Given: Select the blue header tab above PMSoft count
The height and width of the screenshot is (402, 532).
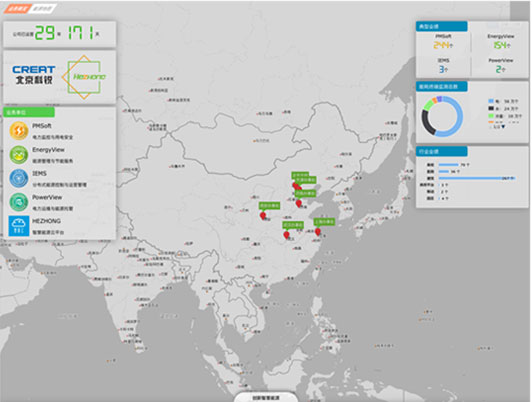Looking at the screenshot, I should point(442,26).
